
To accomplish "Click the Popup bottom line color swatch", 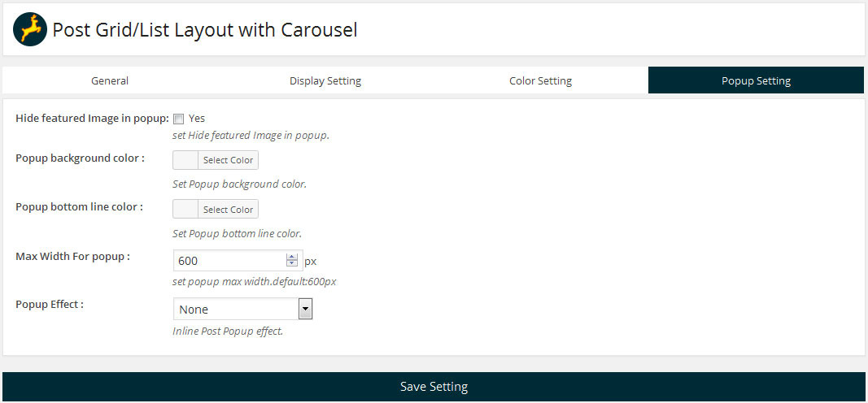I will point(185,210).
